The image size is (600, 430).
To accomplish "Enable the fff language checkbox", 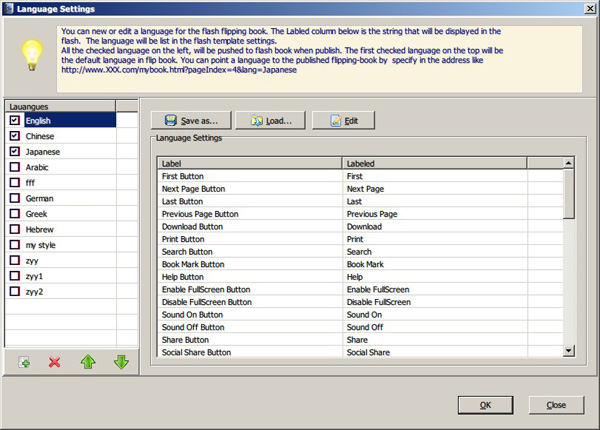I will tap(15, 182).
